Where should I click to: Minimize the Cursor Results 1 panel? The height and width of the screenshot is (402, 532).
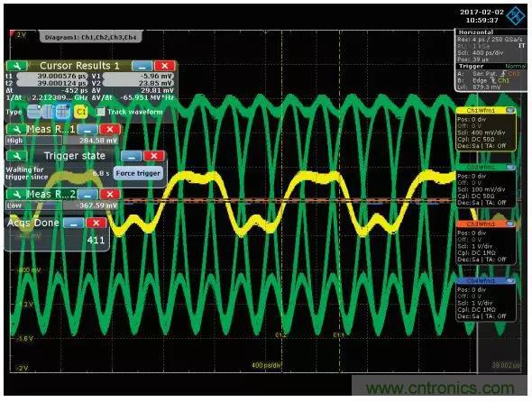(142, 66)
